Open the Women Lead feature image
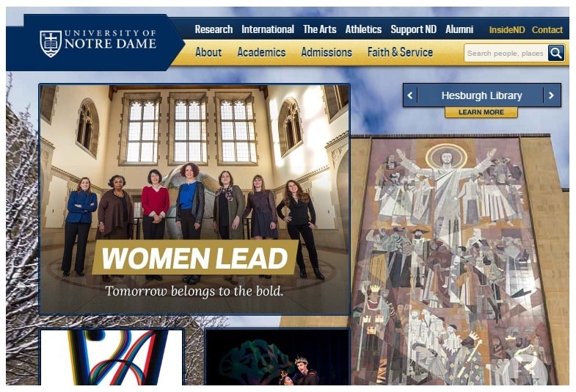 point(194,200)
